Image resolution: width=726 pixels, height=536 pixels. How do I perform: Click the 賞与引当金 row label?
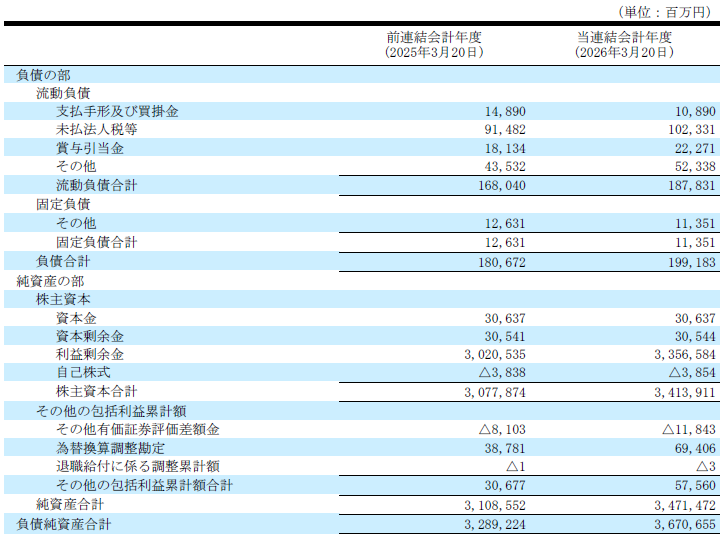[90, 148]
